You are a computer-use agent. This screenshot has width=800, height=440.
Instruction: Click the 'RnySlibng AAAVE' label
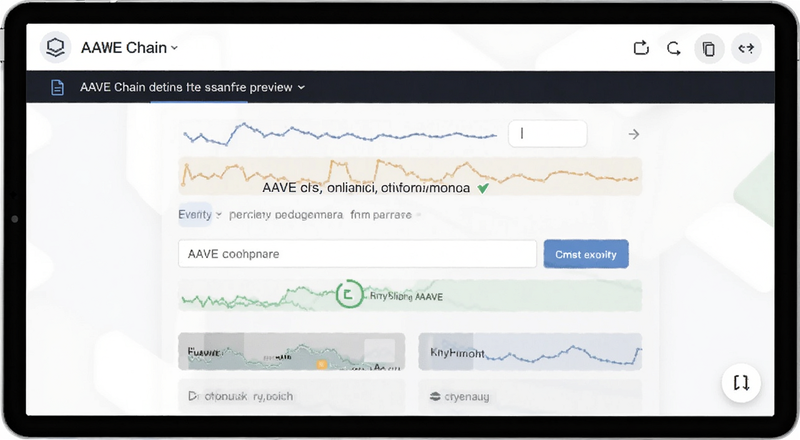click(x=406, y=297)
